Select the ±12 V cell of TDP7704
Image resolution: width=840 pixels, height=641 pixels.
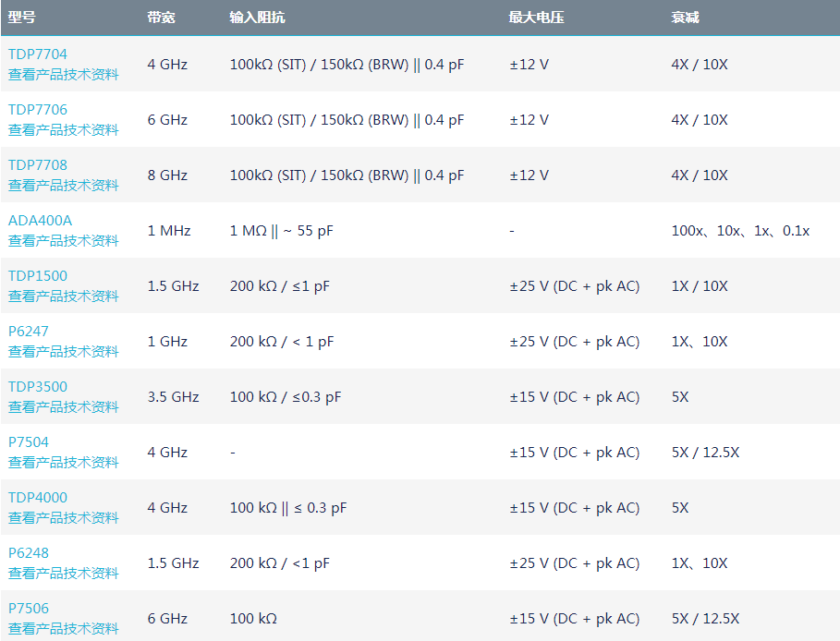pyautogui.click(x=530, y=65)
